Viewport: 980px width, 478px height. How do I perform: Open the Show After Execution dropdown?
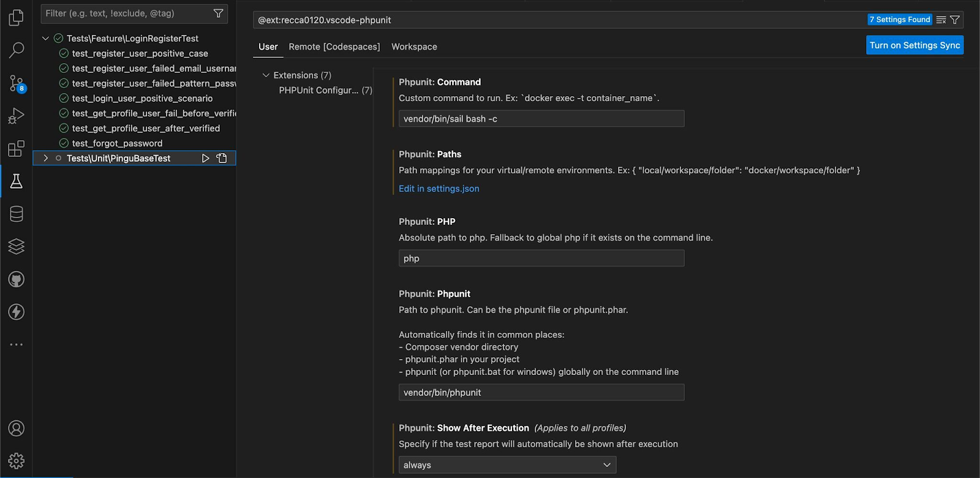coord(507,465)
